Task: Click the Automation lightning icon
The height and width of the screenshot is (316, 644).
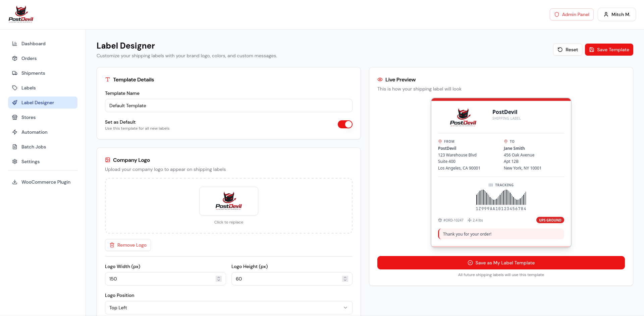Action: coord(15,132)
